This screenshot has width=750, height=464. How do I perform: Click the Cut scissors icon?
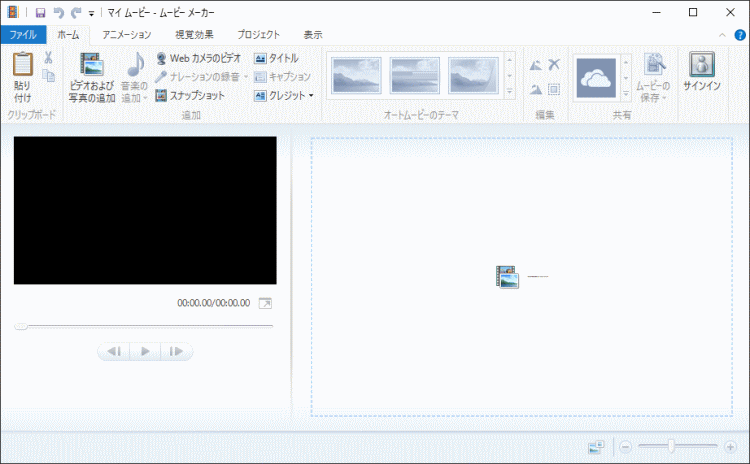coord(48,58)
